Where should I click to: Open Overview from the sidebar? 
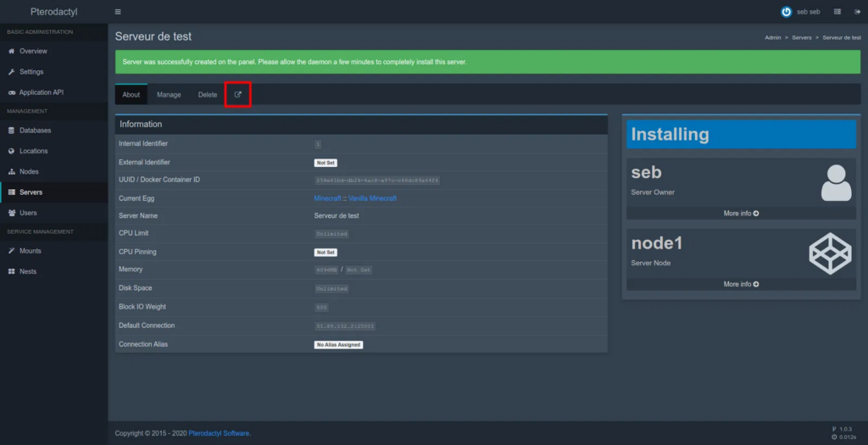(33, 52)
